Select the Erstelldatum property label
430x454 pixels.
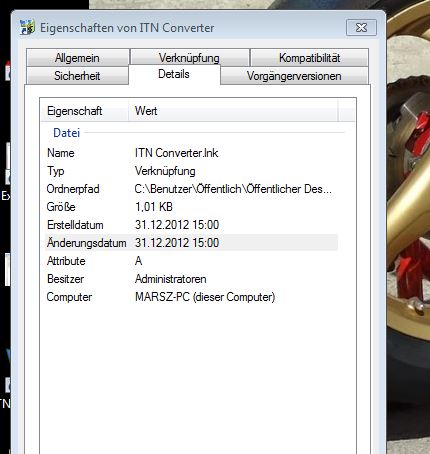(75, 225)
